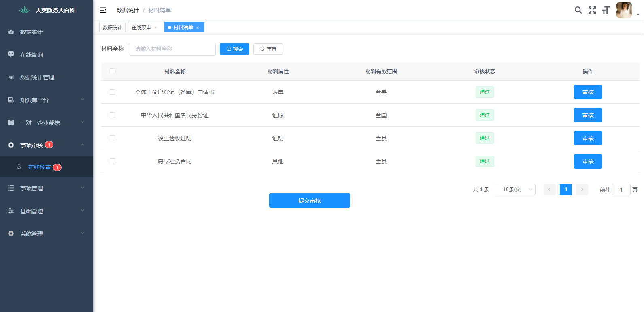
Task: Focus the 材料全称 search input field
Action: 172,49
